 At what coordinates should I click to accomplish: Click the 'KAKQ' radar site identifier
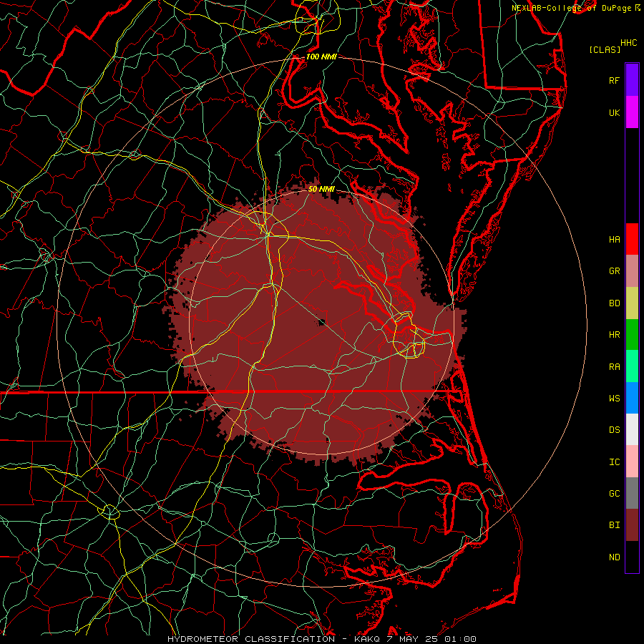pyautogui.click(x=367, y=639)
